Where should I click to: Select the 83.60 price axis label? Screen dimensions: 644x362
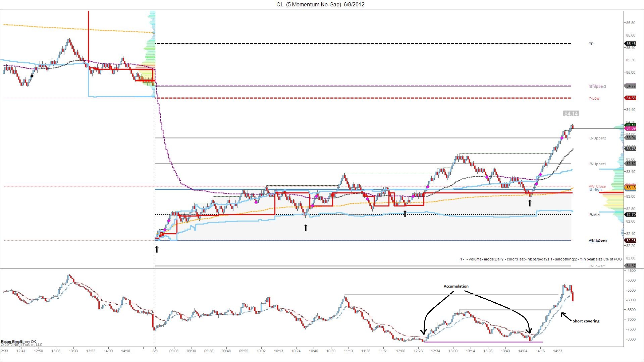click(631, 159)
